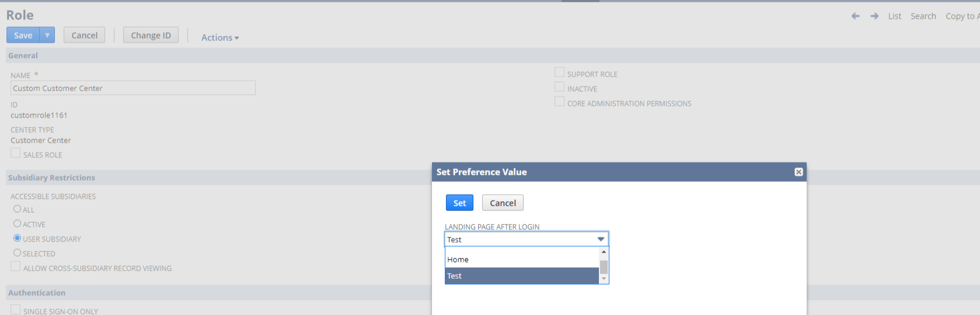Click the back arrow navigation icon
The width and height of the screenshot is (980, 315).
click(856, 16)
